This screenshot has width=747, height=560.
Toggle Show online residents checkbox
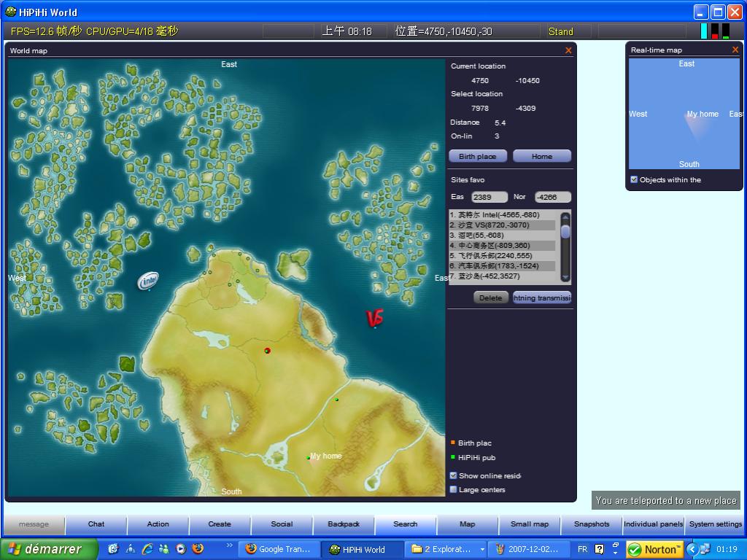(x=453, y=475)
